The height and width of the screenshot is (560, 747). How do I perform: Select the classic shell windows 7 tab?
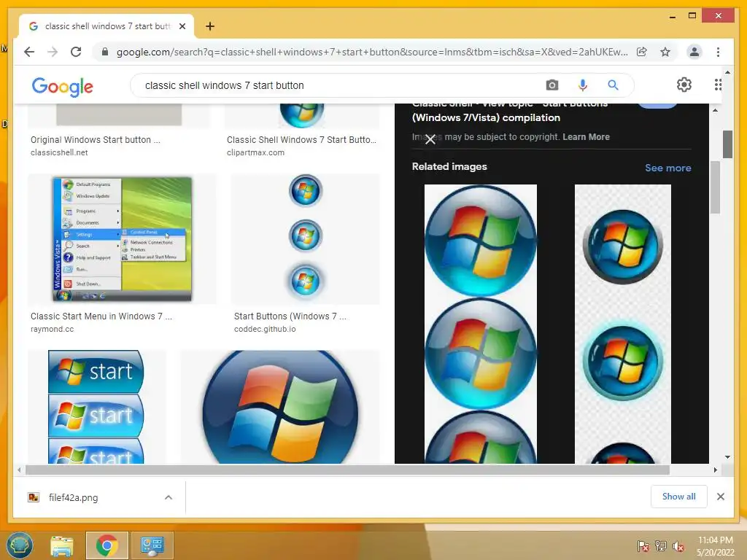click(x=107, y=26)
